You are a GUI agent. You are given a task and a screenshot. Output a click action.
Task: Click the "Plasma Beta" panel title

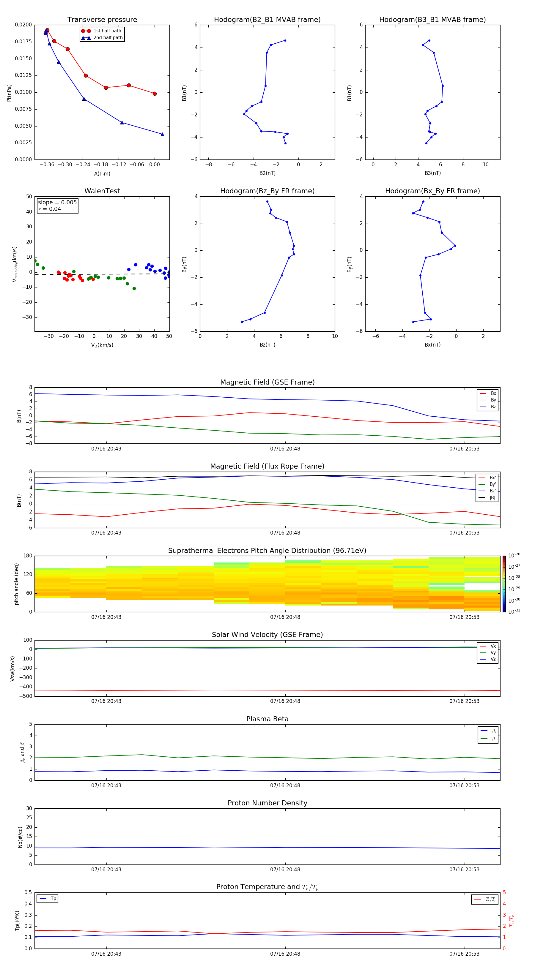tap(267, 719)
